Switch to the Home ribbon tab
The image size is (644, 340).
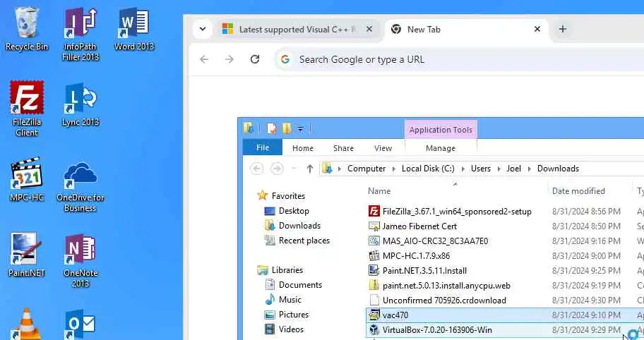point(303,148)
